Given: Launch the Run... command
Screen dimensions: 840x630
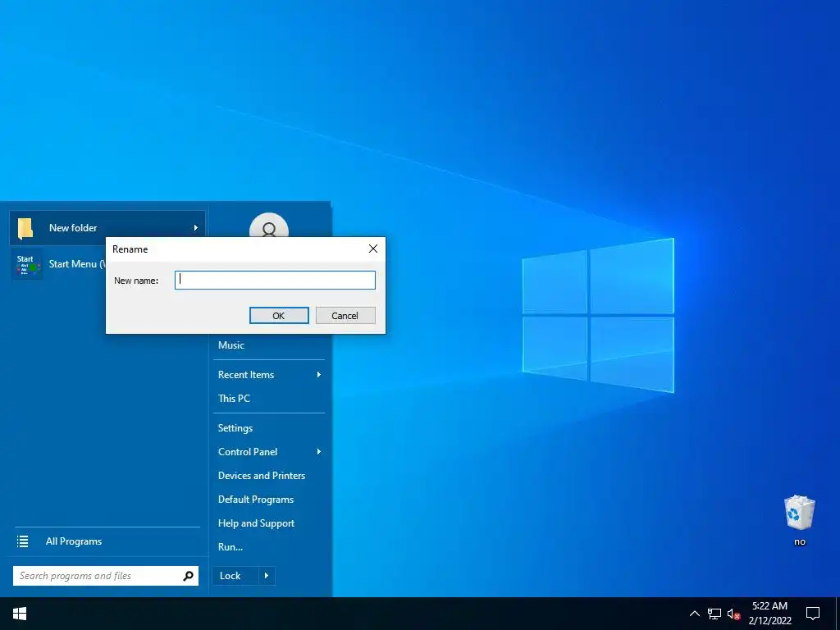Looking at the screenshot, I should (x=231, y=547).
